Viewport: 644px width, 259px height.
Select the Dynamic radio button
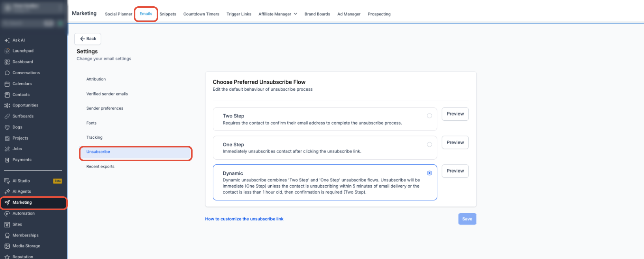pyautogui.click(x=429, y=173)
